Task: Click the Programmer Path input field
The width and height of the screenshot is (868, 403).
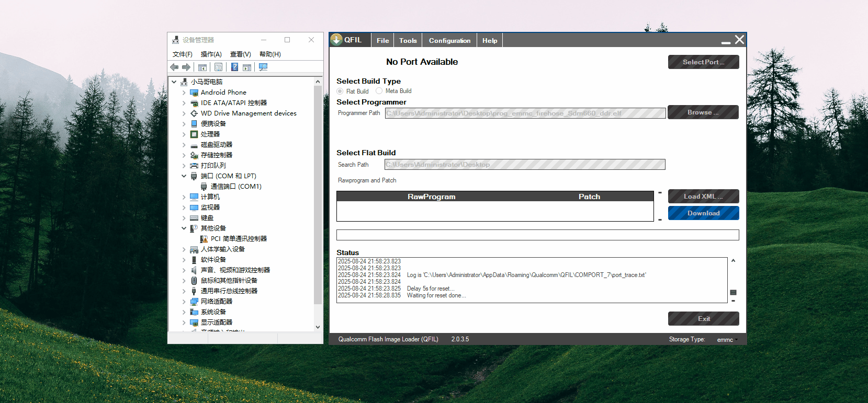Action: 525,113
